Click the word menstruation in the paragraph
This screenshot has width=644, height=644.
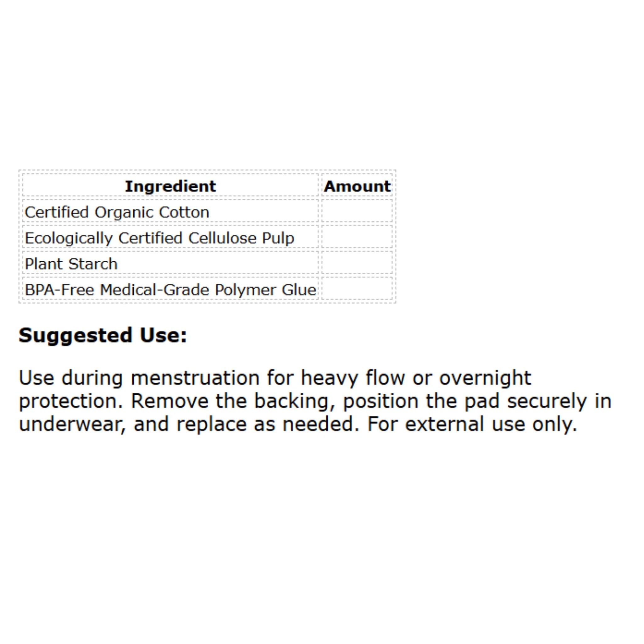point(195,378)
